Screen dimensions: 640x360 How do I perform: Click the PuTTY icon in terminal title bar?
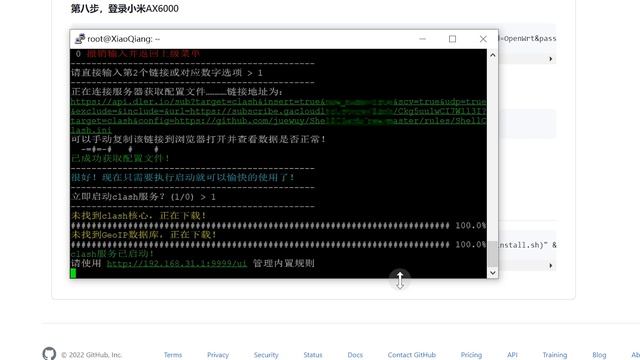(80, 39)
